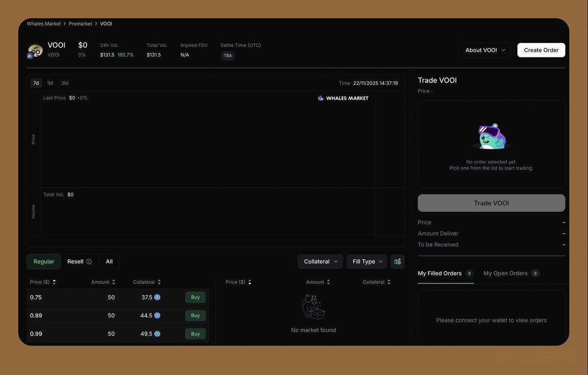Screen dimensions: 588x375
Task: Click the chart toggle icon beside Fill Type
Action: tap(397, 262)
